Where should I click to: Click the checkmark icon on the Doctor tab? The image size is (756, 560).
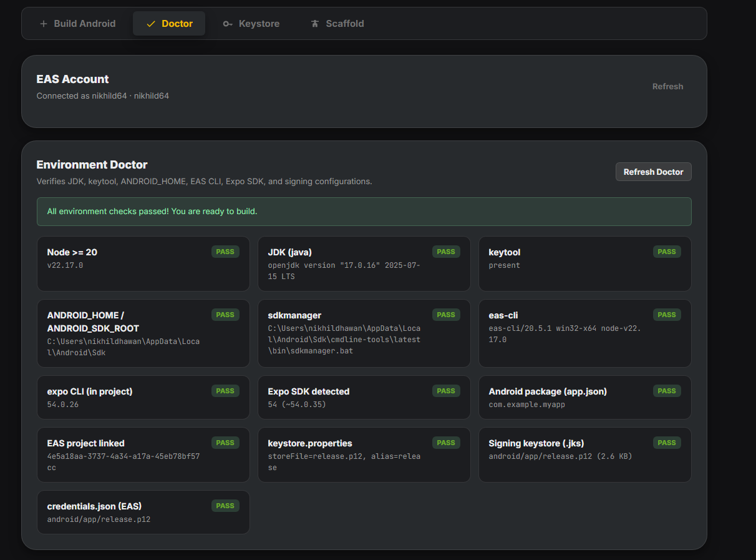(x=150, y=24)
